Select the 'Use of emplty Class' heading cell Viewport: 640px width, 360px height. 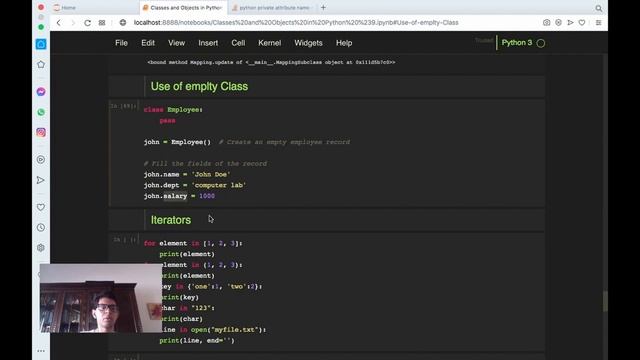point(327,87)
